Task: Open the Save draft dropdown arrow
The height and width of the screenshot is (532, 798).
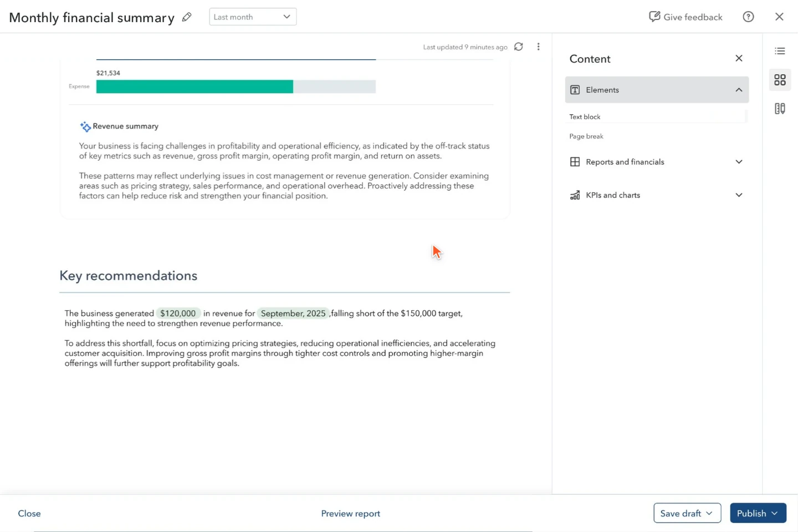Action: [x=709, y=513]
